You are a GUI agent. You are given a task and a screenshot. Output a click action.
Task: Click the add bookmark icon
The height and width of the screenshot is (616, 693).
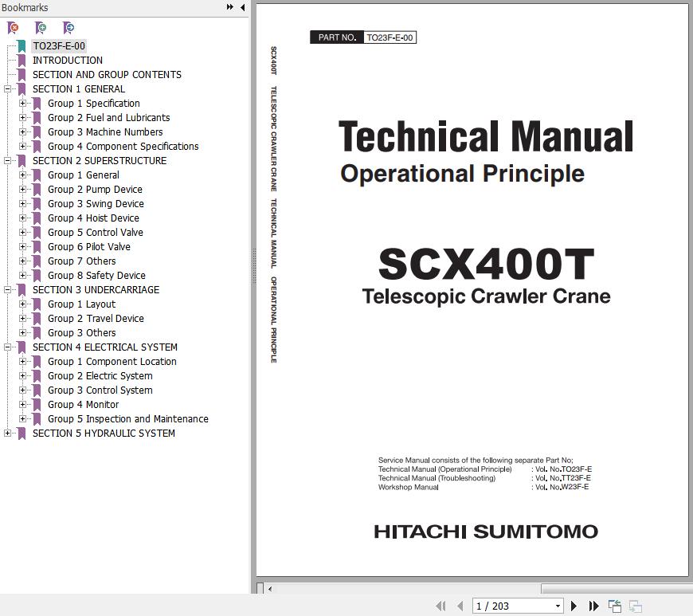pos(41,28)
